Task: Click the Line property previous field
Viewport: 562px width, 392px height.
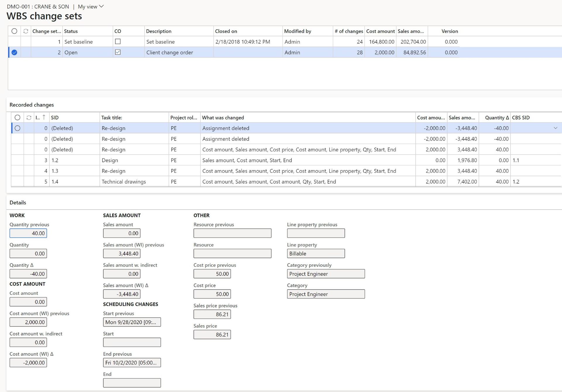Action: tap(316, 233)
